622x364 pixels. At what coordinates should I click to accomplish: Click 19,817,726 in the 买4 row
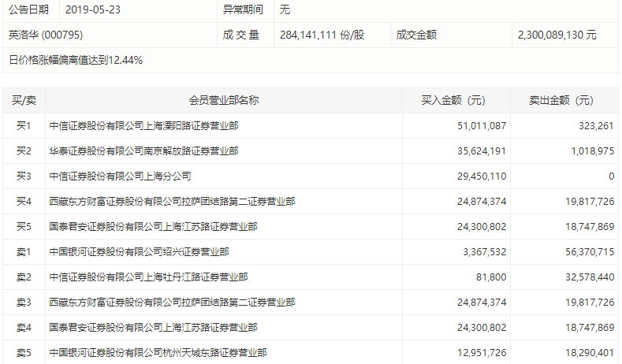coord(590,202)
